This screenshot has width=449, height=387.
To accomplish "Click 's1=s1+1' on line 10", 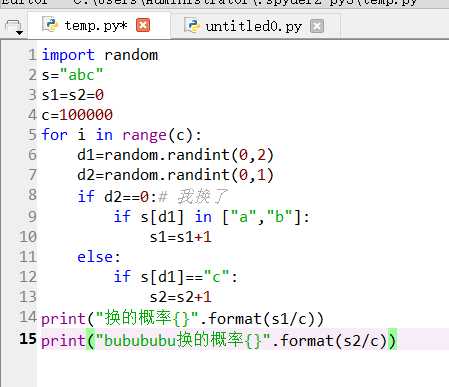I will click(181, 237).
